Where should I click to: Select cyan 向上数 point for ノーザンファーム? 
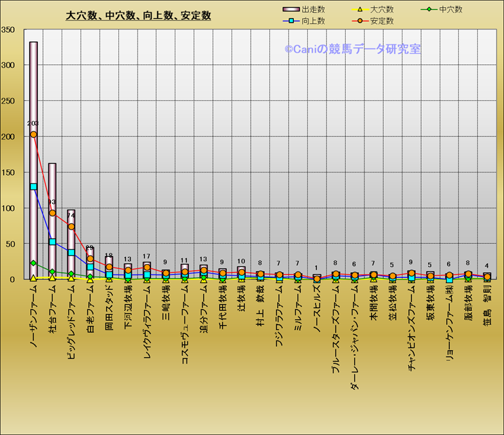point(33,187)
